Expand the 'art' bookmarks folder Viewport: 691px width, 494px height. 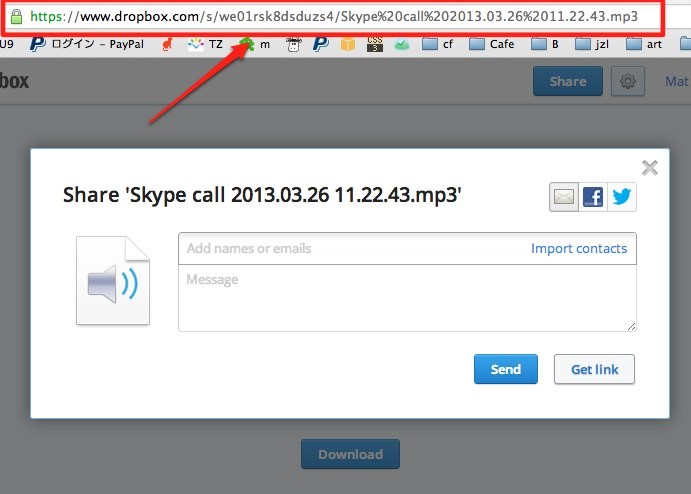click(644, 44)
